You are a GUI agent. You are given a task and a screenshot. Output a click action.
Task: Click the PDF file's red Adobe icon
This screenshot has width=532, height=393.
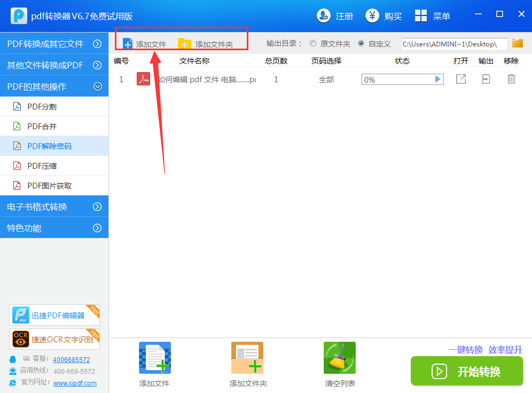pyautogui.click(x=143, y=79)
